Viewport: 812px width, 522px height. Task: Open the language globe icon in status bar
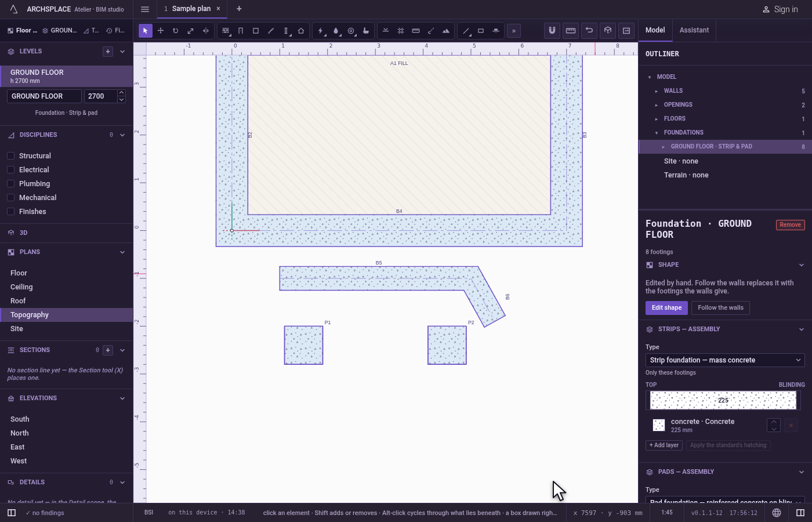click(777, 513)
